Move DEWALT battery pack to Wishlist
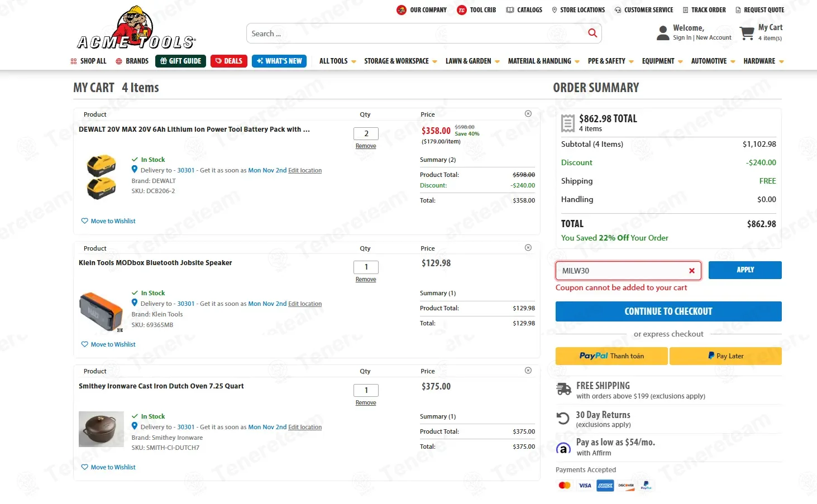 (x=108, y=221)
